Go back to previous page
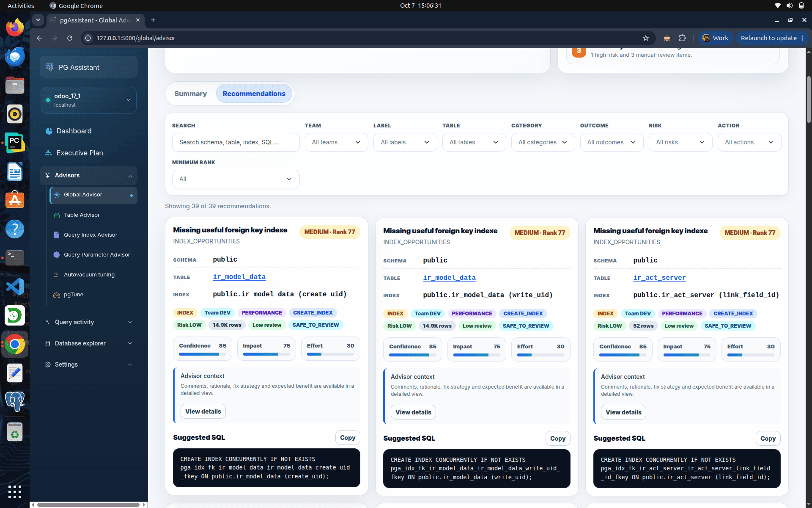 pyautogui.click(x=39, y=38)
